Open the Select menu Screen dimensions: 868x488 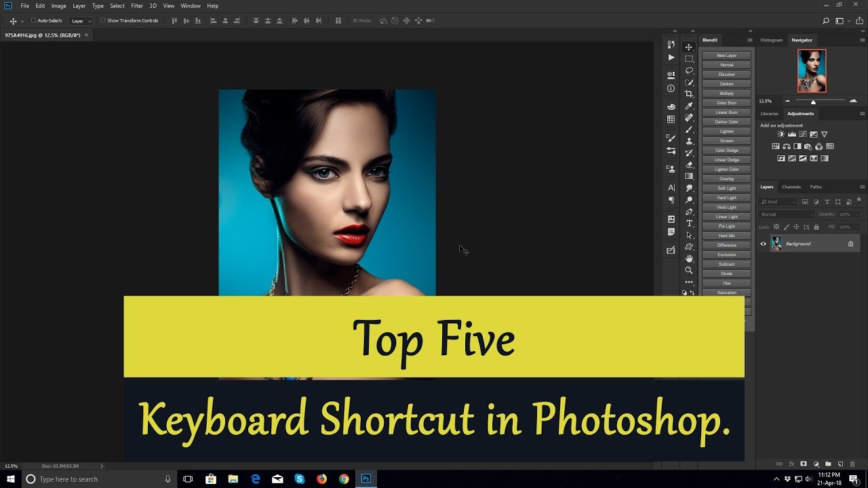pyautogui.click(x=117, y=5)
